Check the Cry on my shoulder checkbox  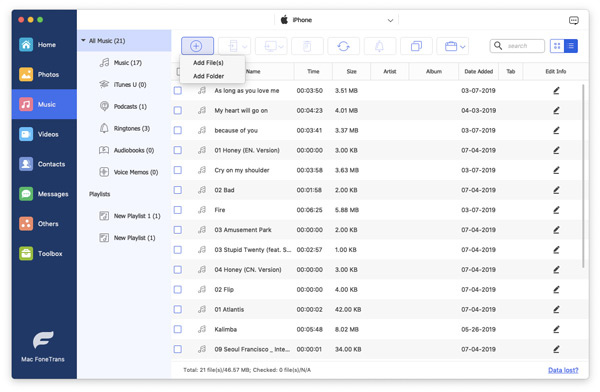178,170
